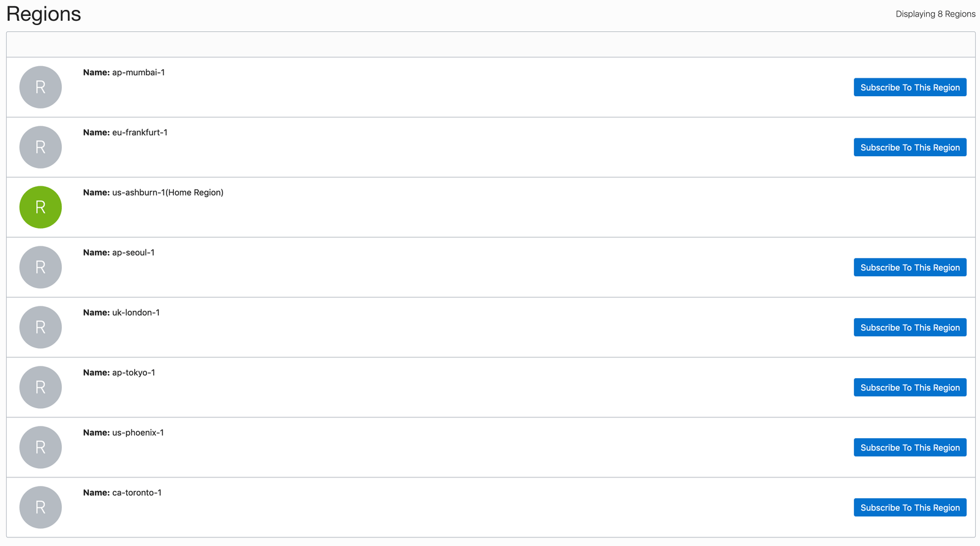
Task: Click the ca-toronto-1 region R icon
Action: 40,507
